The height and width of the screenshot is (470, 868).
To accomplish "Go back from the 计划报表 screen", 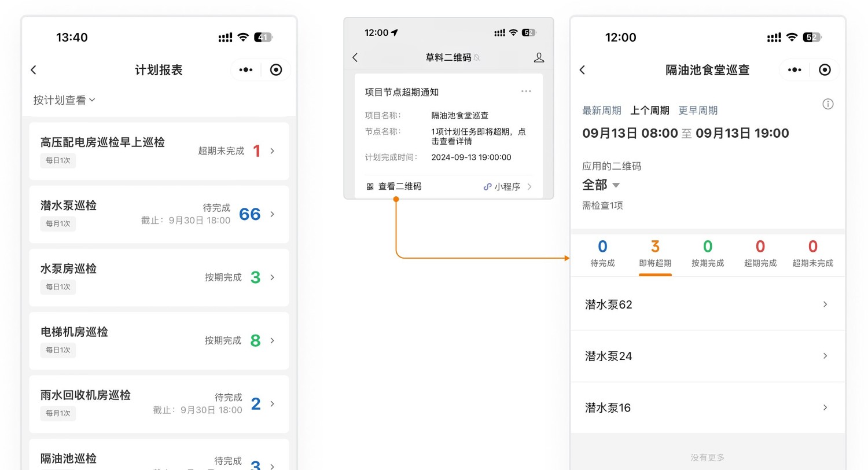I will [x=34, y=70].
